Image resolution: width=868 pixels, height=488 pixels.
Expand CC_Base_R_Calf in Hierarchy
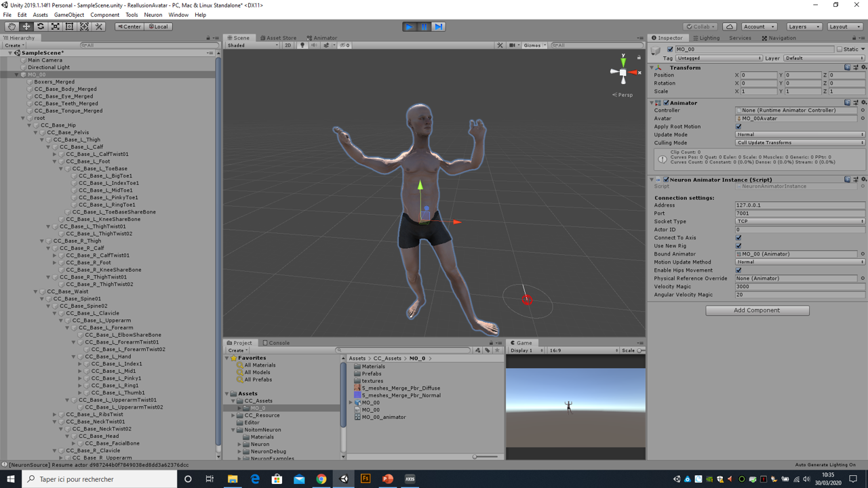pos(49,248)
